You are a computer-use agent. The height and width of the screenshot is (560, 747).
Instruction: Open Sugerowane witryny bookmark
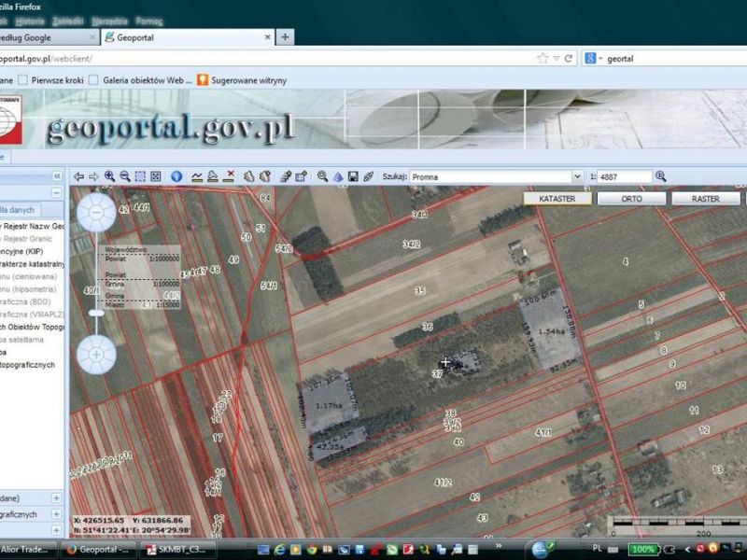coord(242,80)
